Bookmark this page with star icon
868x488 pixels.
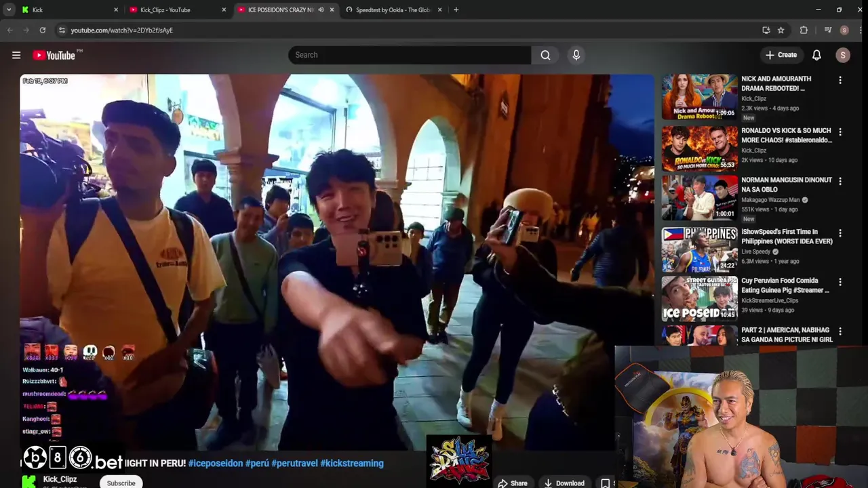(781, 30)
